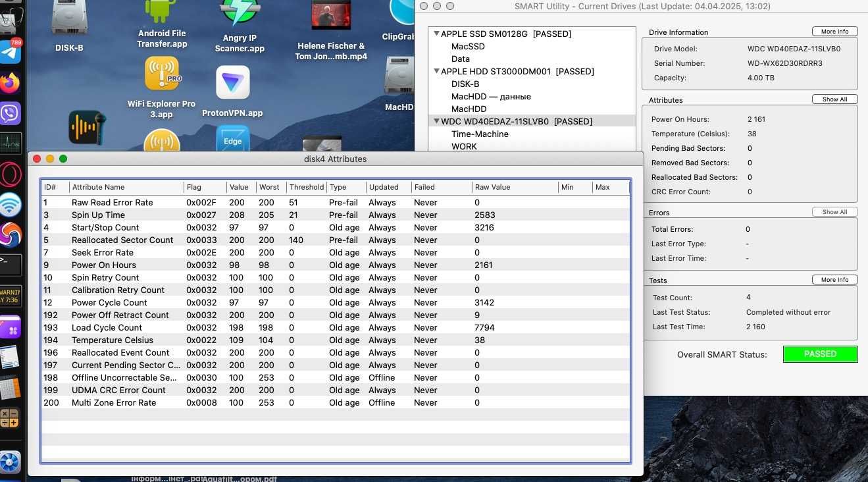The image size is (868, 482).
Task: Select the Multi Zone Error Rate row
Action: tap(336, 402)
